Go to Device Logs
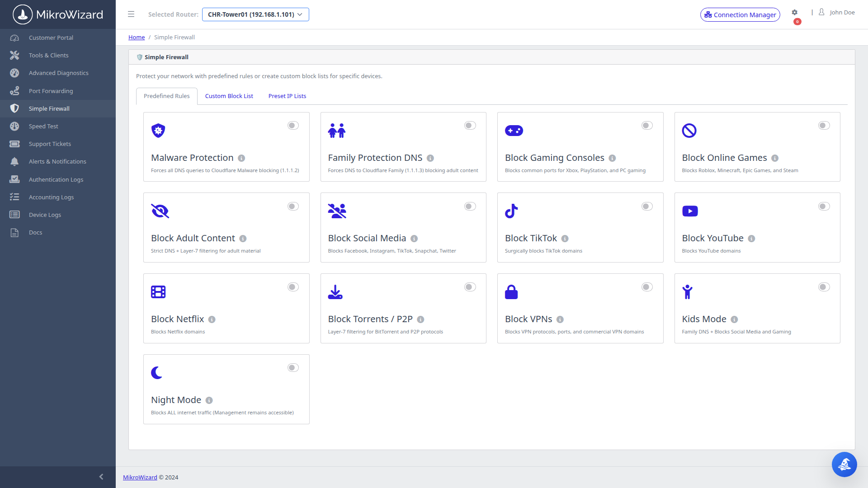The height and width of the screenshot is (488, 868). (58, 215)
